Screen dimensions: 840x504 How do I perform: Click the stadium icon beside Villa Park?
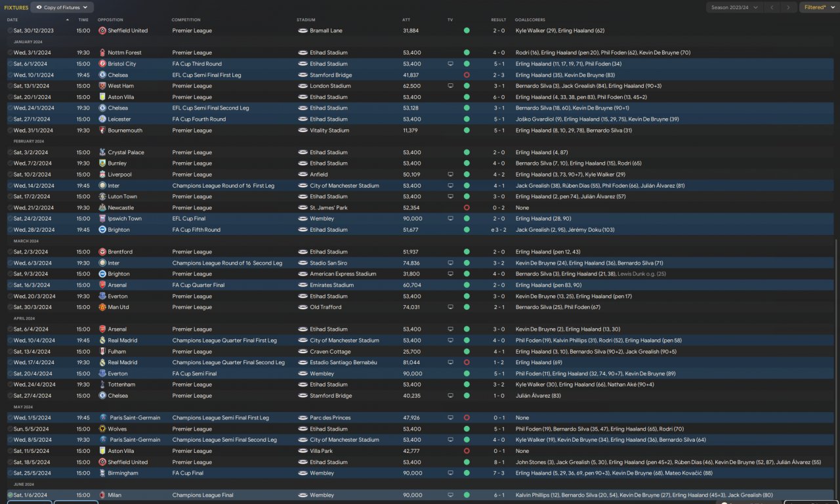(x=303, y=451)
